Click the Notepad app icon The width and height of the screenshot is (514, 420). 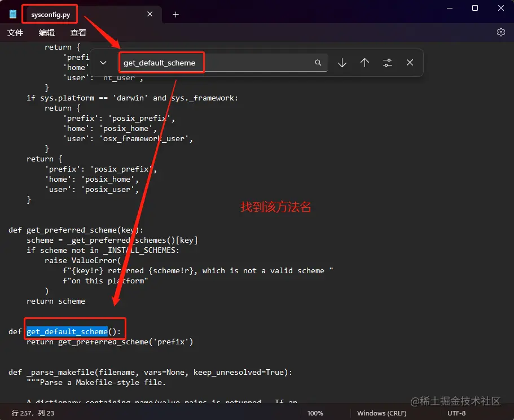click(13, 14)
